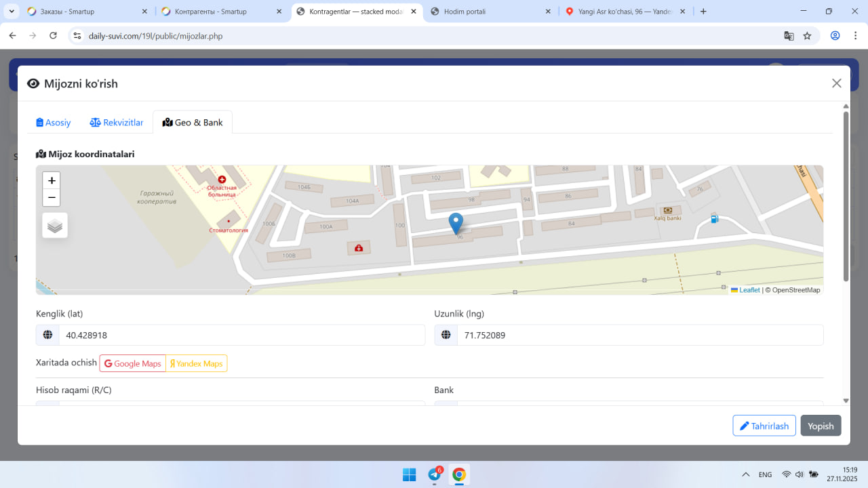Open the map layers control
This screenshot has height=488, width=868.
coord(55,226)
